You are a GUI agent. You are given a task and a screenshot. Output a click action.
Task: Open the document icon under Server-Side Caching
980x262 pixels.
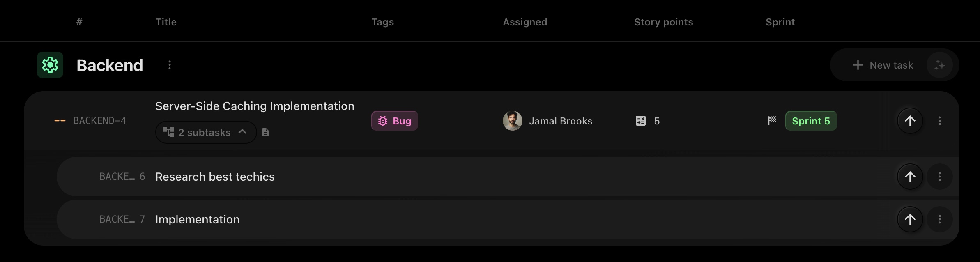[x=265, y=132]
